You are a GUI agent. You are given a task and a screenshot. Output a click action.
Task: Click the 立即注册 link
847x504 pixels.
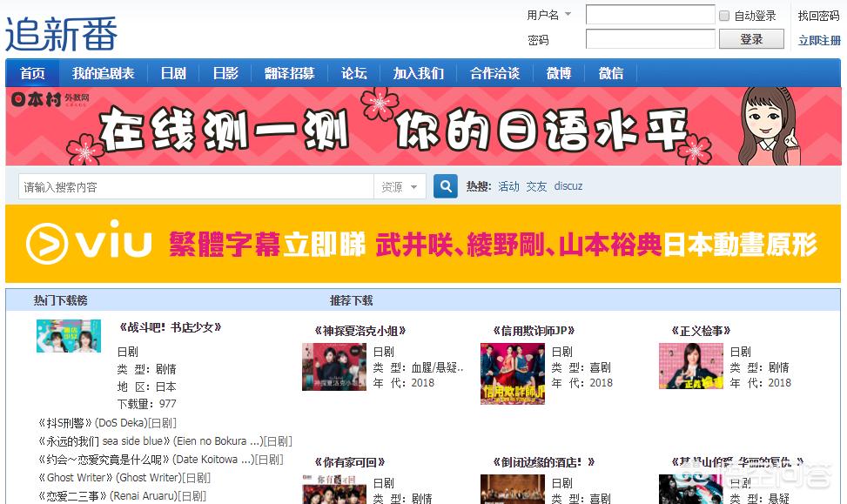point(819,40)
